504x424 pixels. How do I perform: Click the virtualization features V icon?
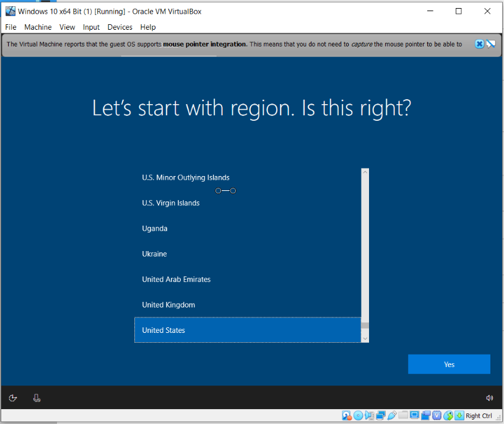[x=437, y=416]
